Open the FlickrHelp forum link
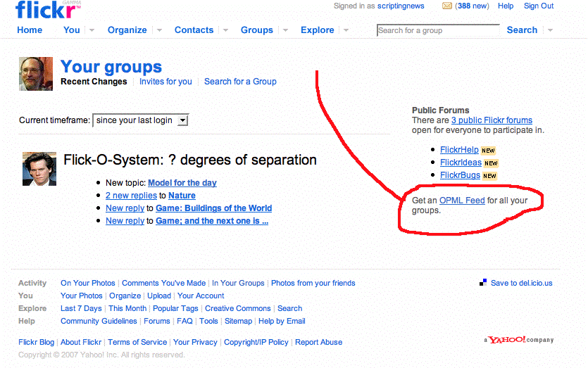Viewport: 588px width, 368px height. click(459, 150)
